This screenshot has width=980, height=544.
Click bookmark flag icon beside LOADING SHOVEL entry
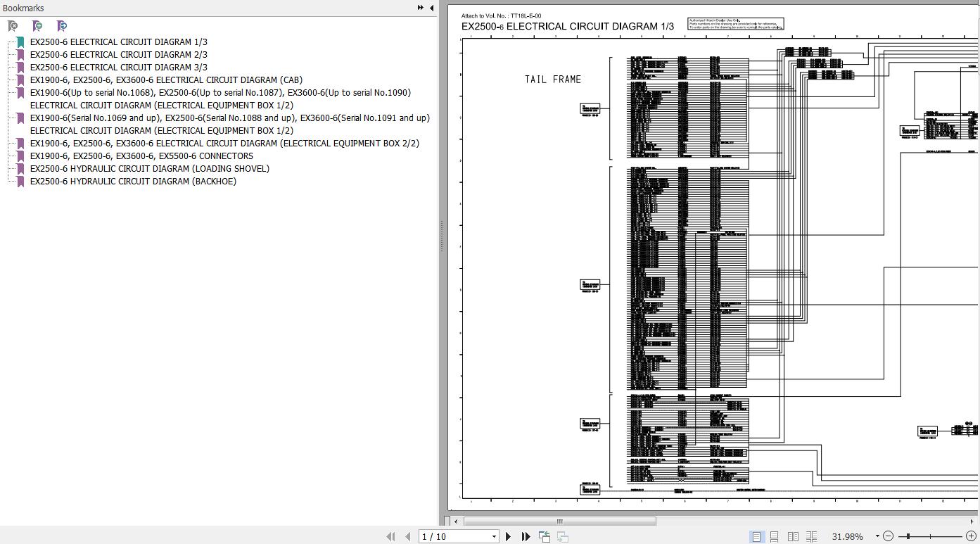(20, 169)
